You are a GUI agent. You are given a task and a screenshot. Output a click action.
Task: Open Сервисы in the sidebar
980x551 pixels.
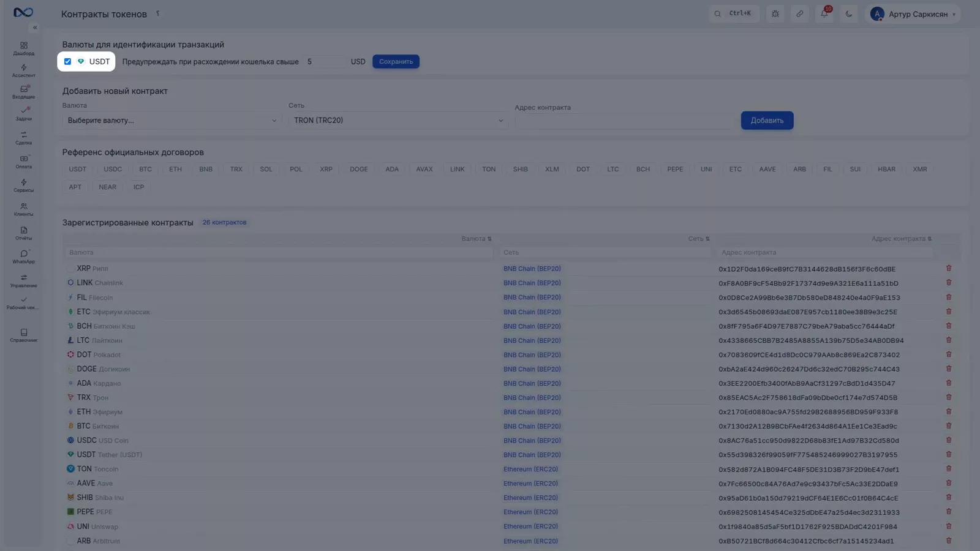pyautogui.click(x=24, y=186)
